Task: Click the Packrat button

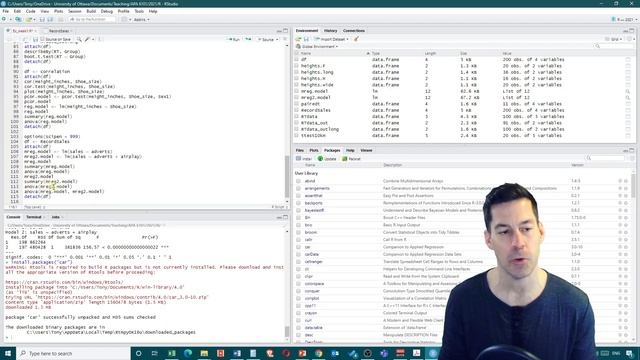Action: click(351, 158)
